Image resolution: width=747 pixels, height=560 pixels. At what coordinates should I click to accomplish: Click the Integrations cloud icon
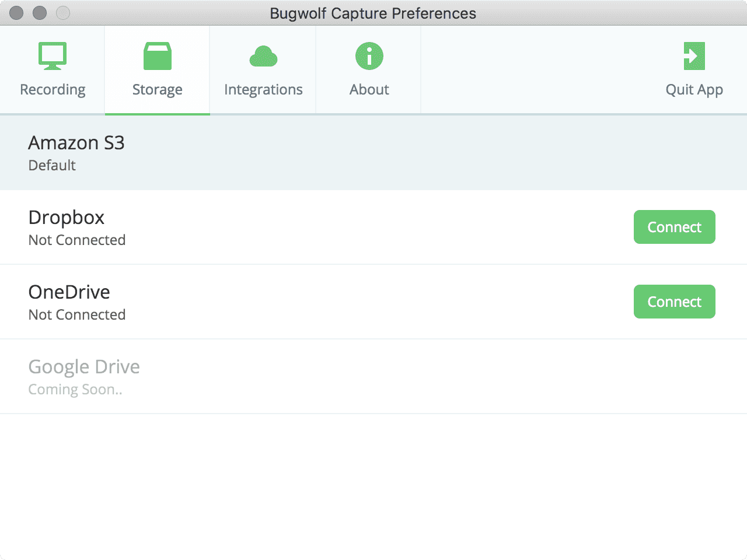pos(263,56)
